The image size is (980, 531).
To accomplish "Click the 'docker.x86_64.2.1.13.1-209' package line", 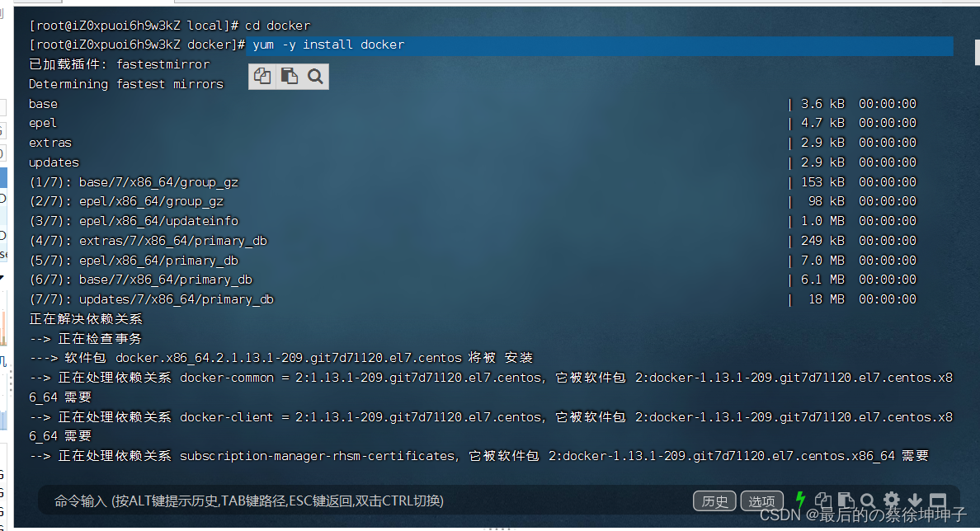I will pyautogui.click(x=281, y=358).
